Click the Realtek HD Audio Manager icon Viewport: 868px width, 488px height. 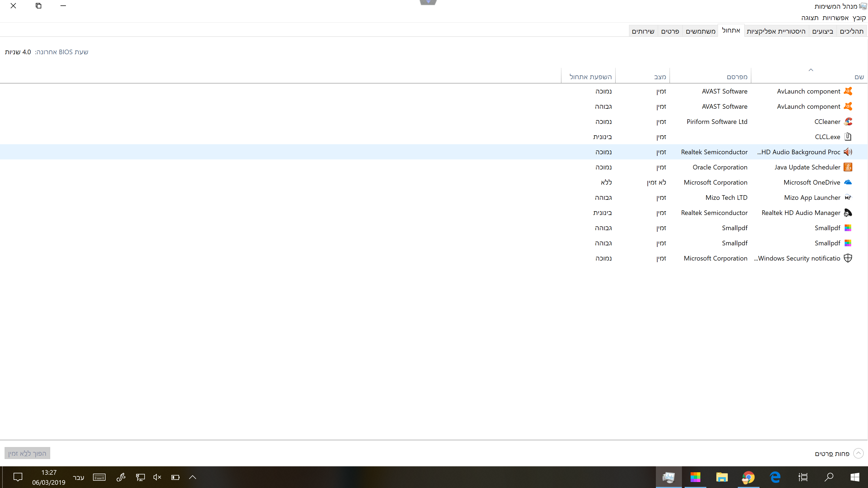point(848,213)
